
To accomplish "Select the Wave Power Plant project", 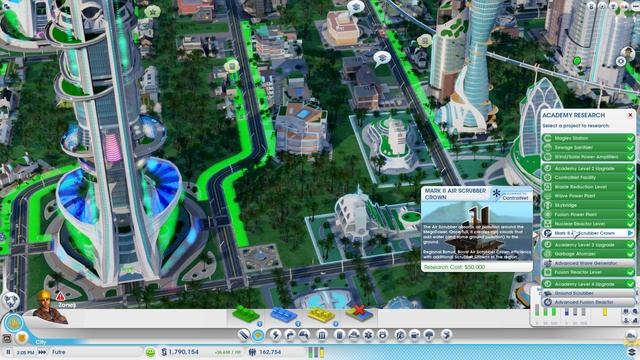I will pyautogui.click(x=588, y=196).
